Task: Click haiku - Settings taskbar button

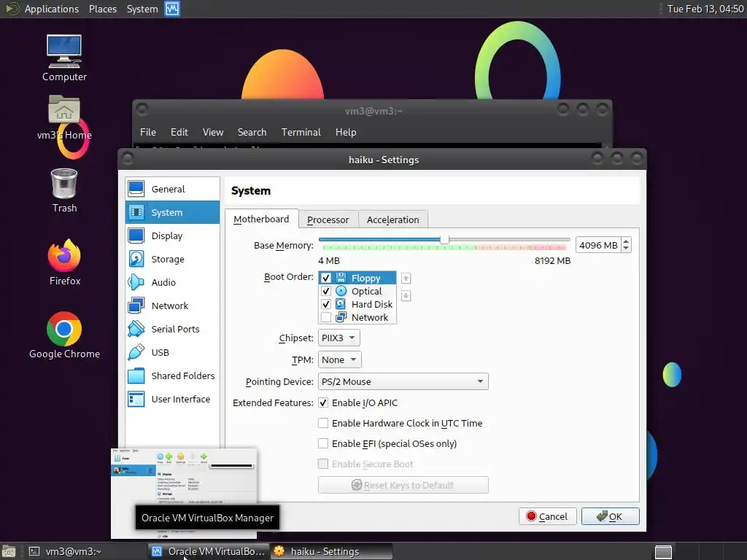Action: coord(332,551)
